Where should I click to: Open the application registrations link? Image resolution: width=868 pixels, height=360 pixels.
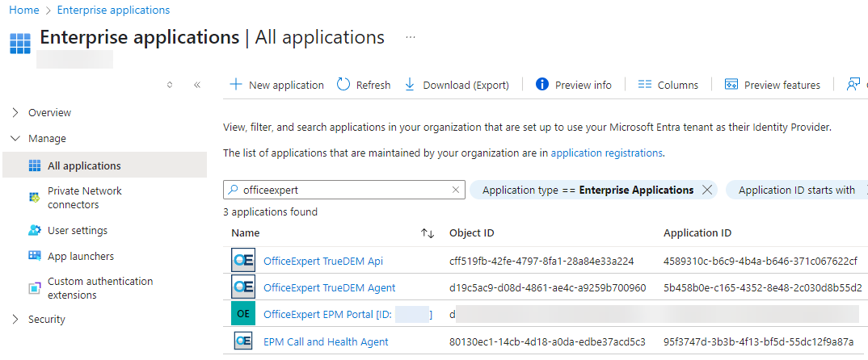click(x=606, y=153)
